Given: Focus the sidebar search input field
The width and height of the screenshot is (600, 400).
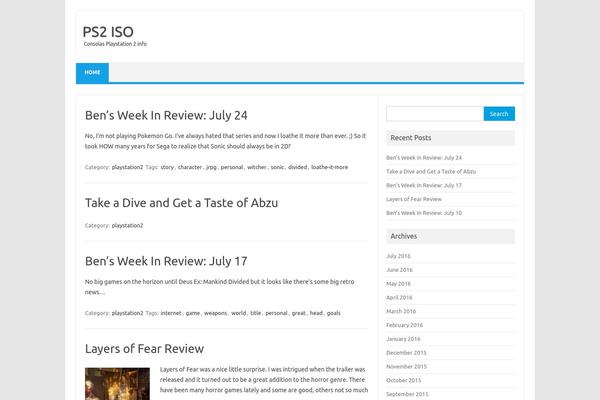Looking at the screenshot, I should (x=435, y=114).
